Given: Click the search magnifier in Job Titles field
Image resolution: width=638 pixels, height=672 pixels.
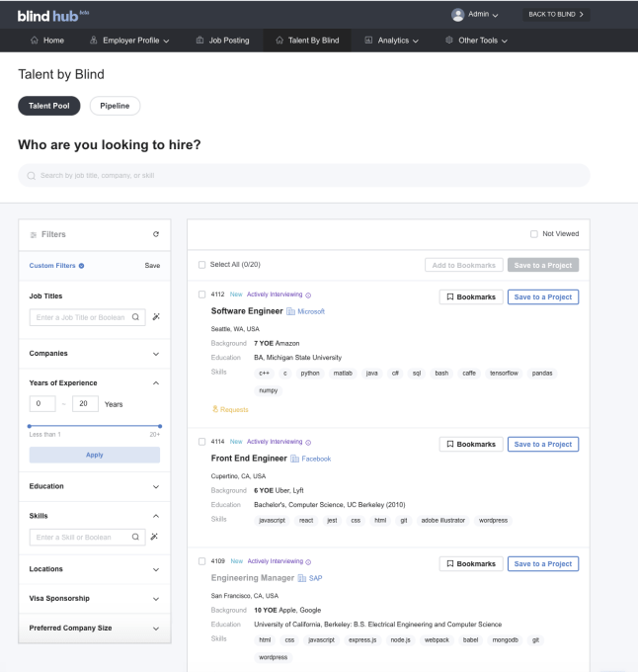Looking at the screenshot, I should tap(136, 317).
